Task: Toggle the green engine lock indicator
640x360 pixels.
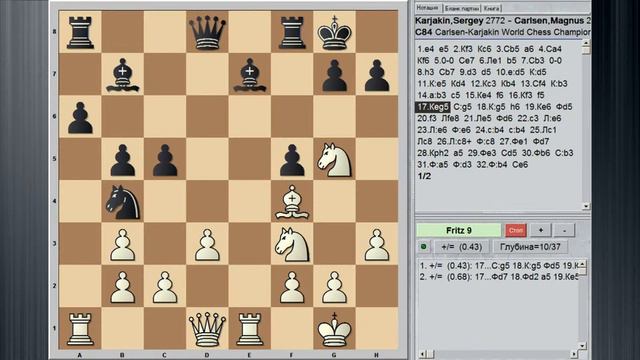Action: point(423,247)
